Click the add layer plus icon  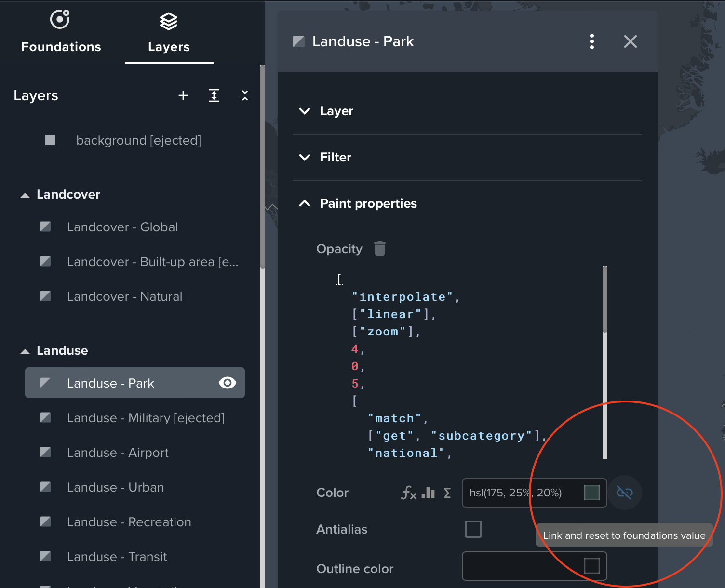[x=183, y=95]
